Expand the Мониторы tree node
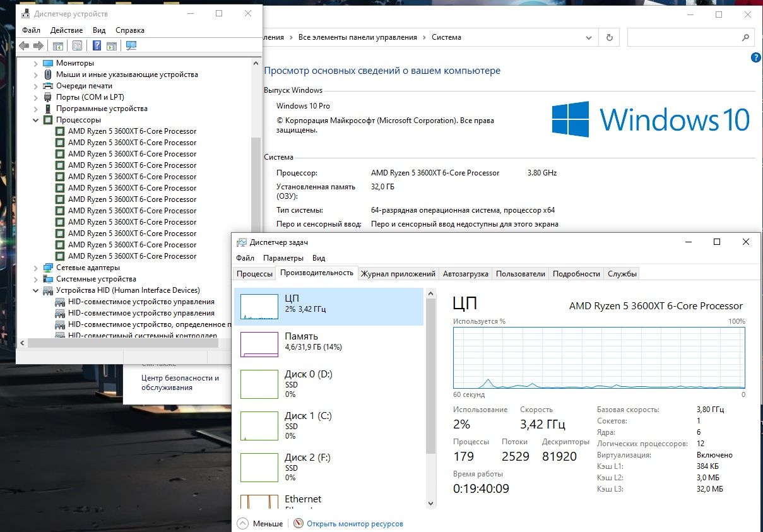Image resolution: width=763 pixels, height=532 pixels. tap(35, 63)
